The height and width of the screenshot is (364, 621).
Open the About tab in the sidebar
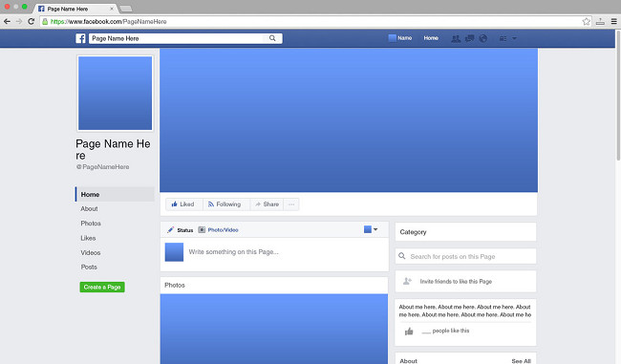89,208
